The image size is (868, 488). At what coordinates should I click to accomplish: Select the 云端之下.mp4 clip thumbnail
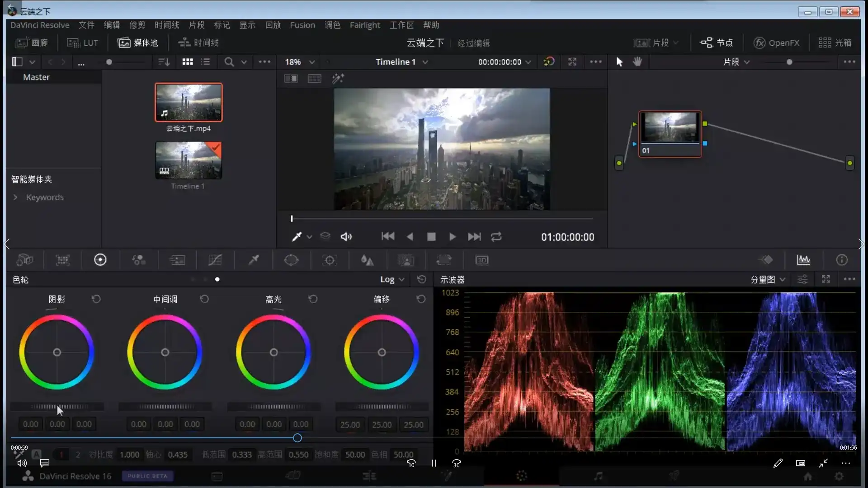point(189,103)
